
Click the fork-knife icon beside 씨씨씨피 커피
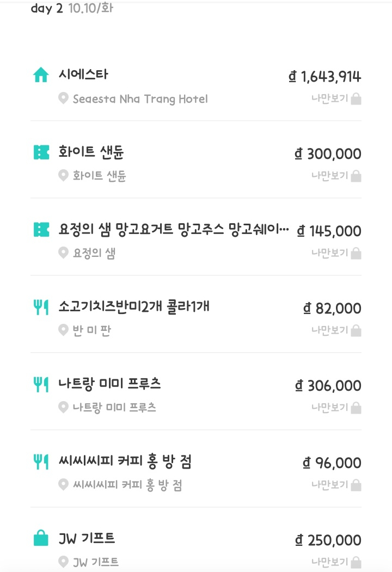41,462
